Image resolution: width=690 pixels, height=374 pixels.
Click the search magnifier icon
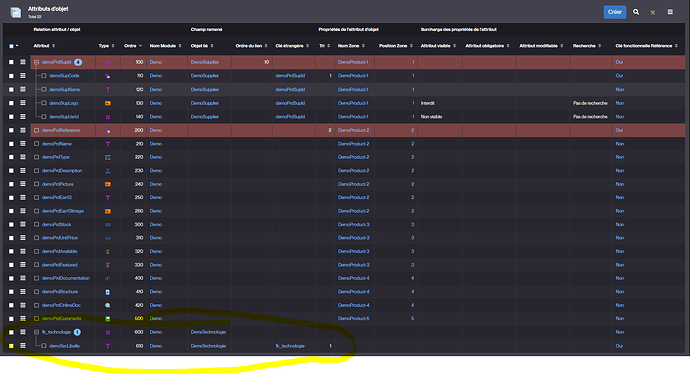point(636,12)
